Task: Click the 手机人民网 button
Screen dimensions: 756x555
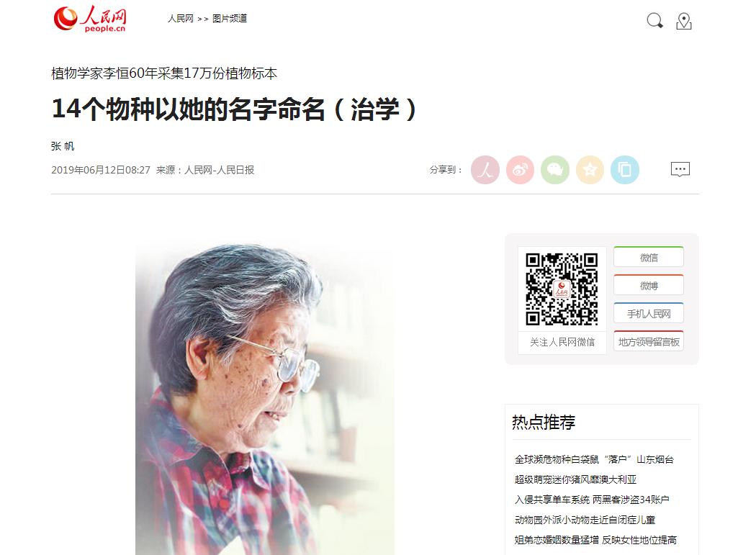Action: click(x=649, y=313)
